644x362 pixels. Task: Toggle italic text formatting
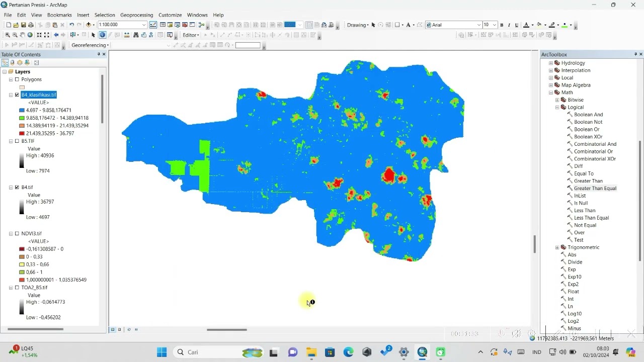[x=509, y=25]
